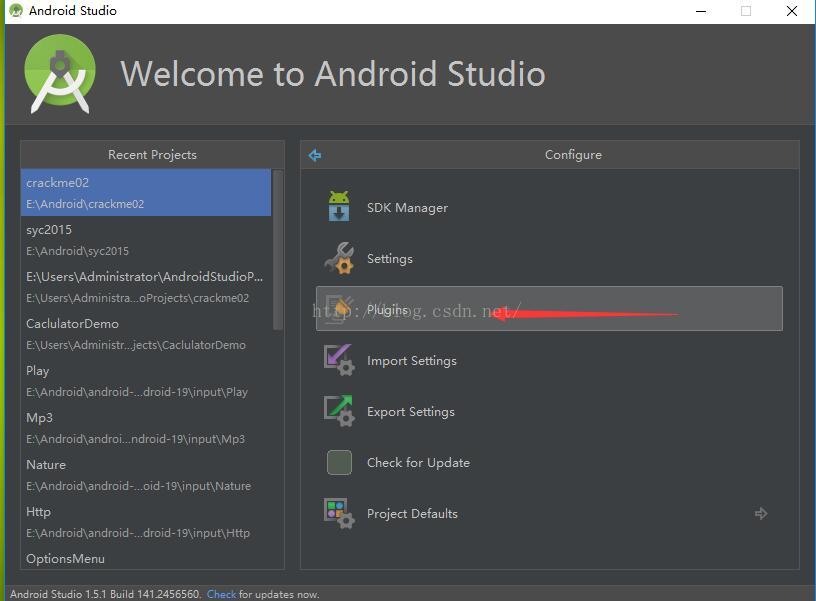
Task: Click the Plugins icon
Action: 339,309
